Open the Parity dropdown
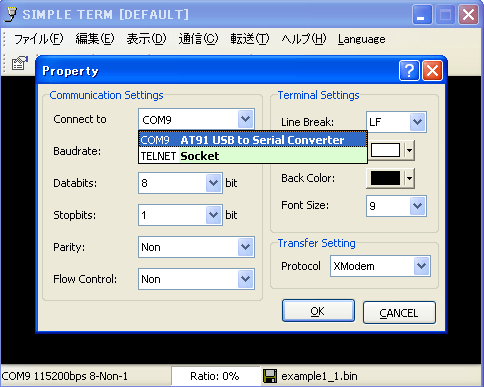484x387 pixels. 246,247
